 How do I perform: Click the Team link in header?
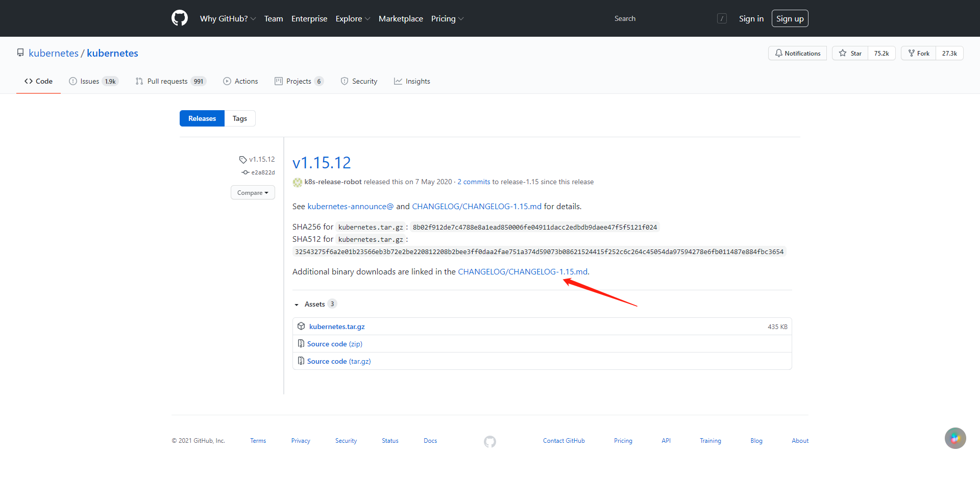tap(274, 18)
